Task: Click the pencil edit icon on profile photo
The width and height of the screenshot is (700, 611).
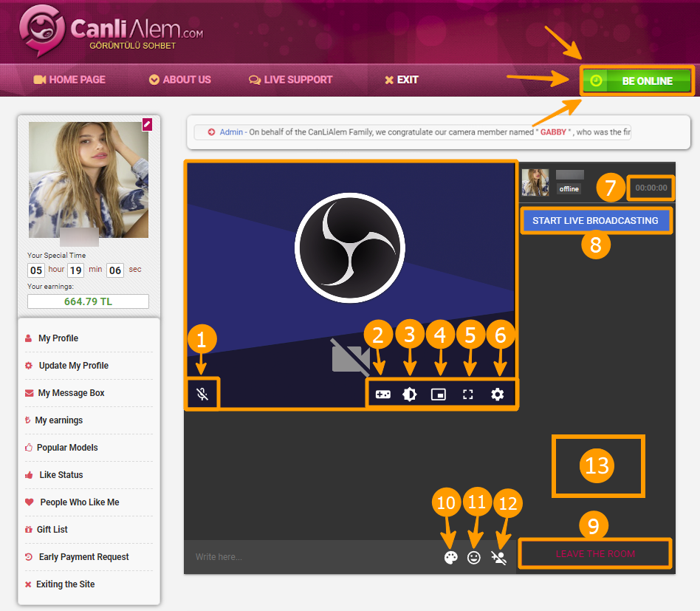Action: coord(147,125)
